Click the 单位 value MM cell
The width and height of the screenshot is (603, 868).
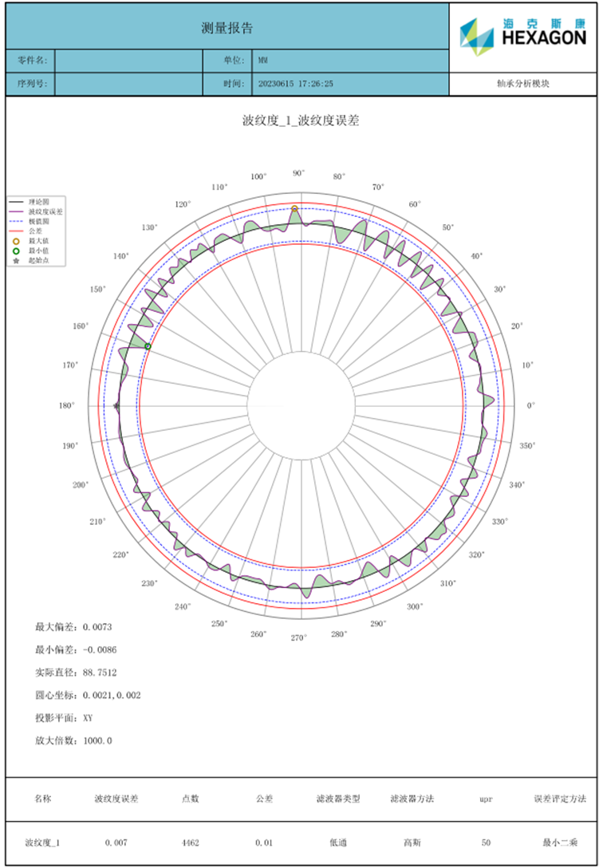click(x=350, y=61)
